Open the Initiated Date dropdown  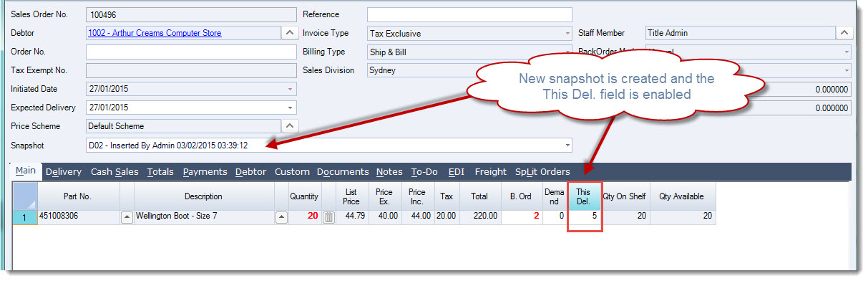pyautogui.click(x=290, y=89)
